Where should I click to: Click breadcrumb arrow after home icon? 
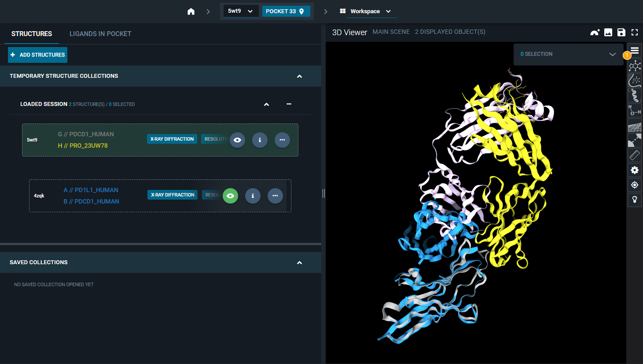(208, 11)
